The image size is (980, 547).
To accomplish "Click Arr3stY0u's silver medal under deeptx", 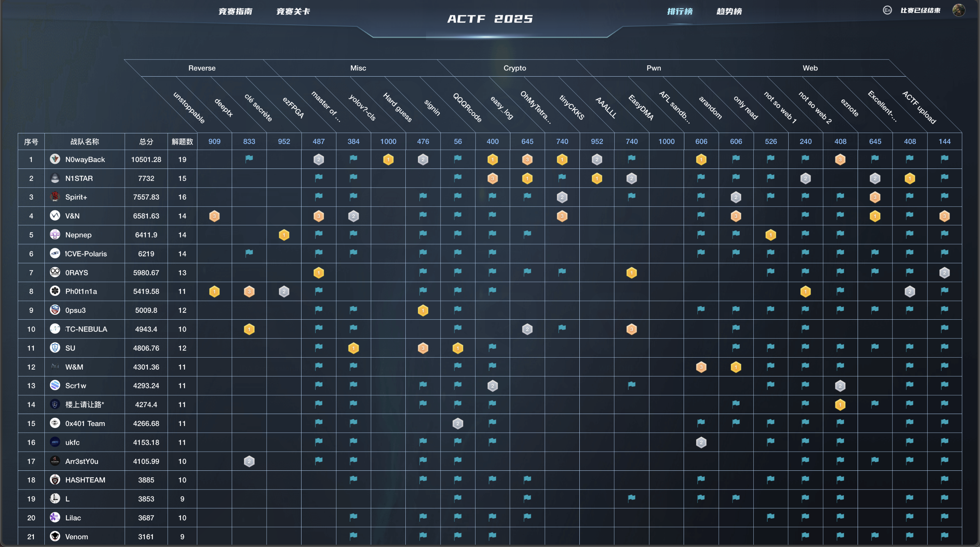I will point(249,462).
